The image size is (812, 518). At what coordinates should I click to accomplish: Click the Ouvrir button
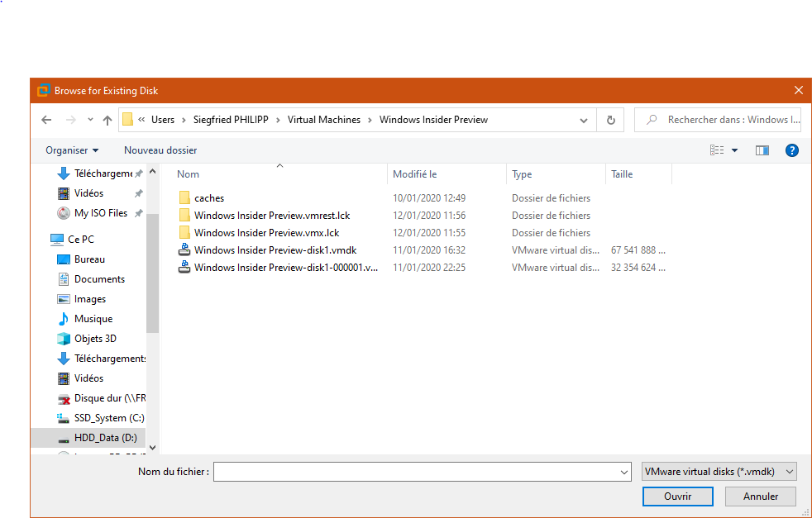(x=678, y=497)
